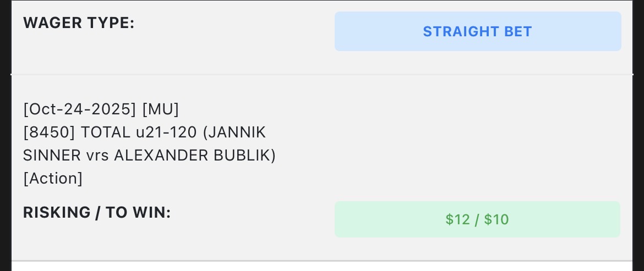This screenshot has width=644, height=271.
Task: Click the STRAIGHT BET wager type badge
Action: click(x=477, y=31)
